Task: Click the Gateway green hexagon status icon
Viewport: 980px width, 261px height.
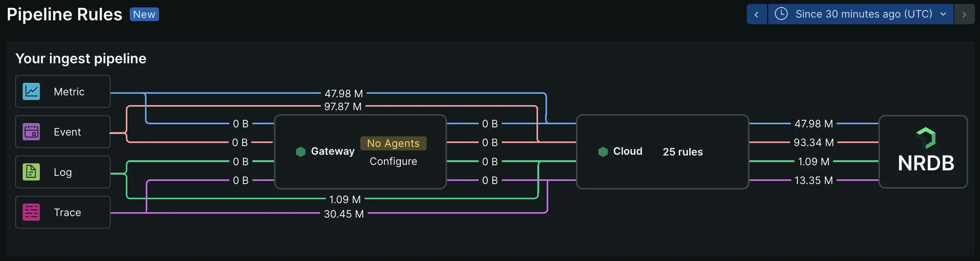Action: click(x=300, y=152)
